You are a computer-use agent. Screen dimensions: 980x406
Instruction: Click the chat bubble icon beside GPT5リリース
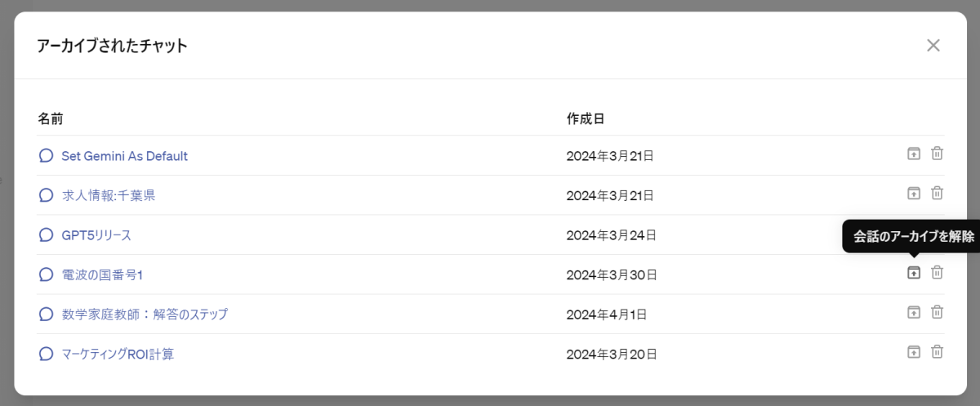click(46, 235)
